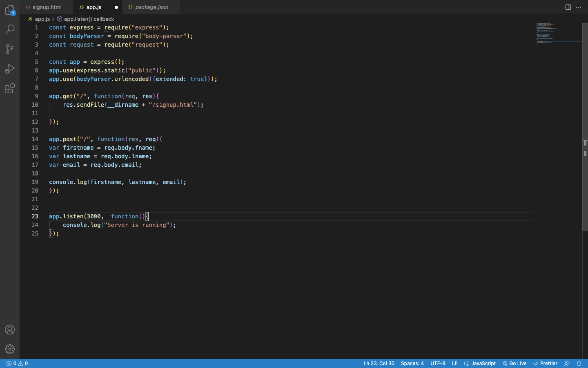Open the Extensions view

tap(9, 88)
